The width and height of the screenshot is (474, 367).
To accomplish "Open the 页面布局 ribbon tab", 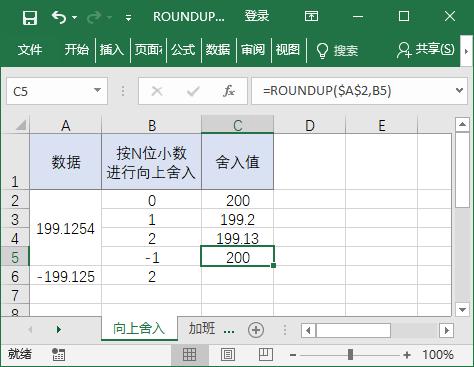I will [148, 50].
